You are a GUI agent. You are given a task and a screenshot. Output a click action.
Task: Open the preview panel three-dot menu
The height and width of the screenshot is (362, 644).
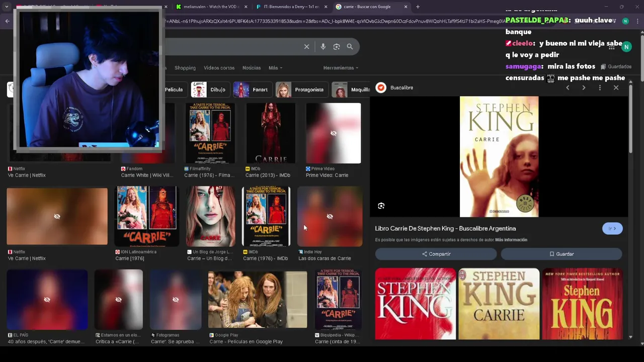click(600, 87)
